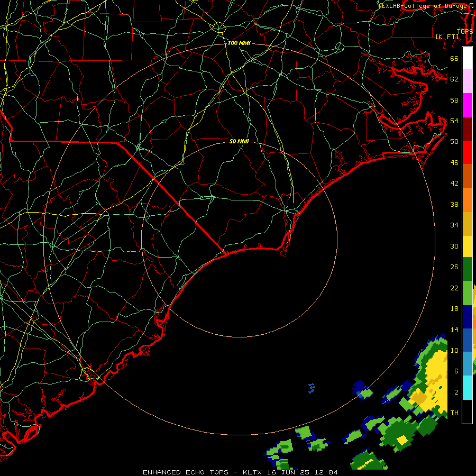476x476 pixels.
Task: Click the dark green 26-30 kft legend swatch
Action: [467, 269]
